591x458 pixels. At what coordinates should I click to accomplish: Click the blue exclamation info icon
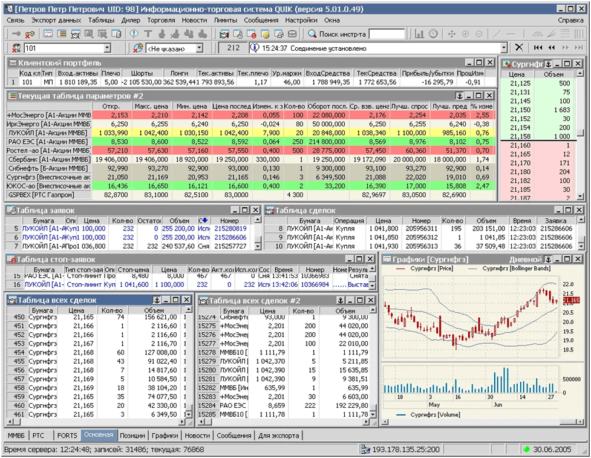coord(134,34)
